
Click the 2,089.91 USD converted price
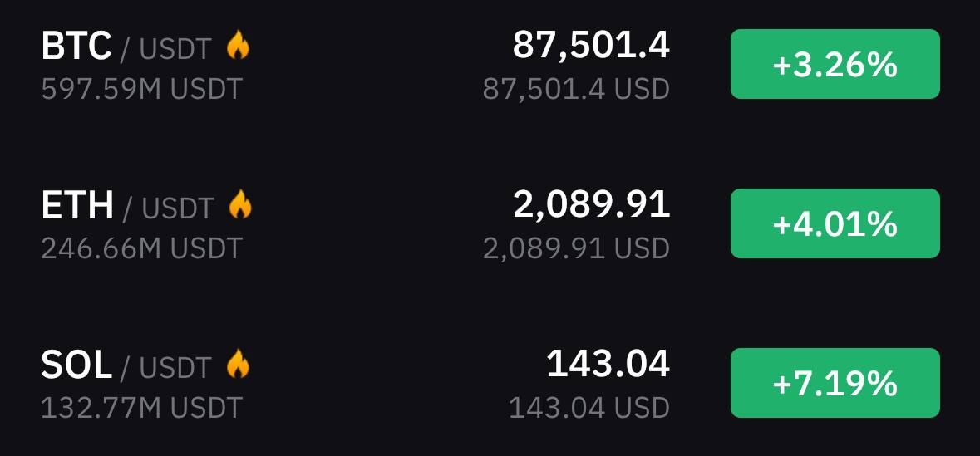576,249
